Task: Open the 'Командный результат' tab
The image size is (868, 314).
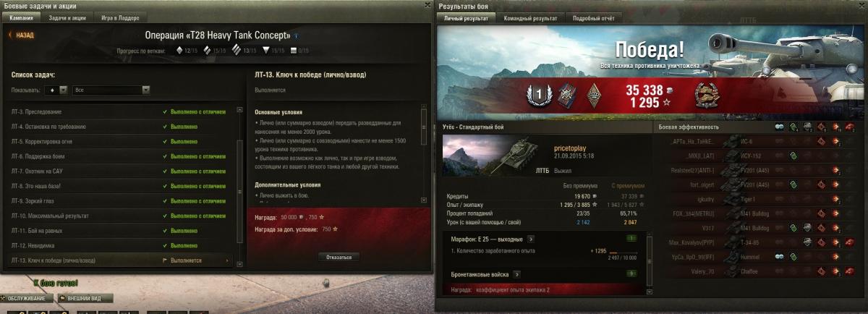Action: 530,17
